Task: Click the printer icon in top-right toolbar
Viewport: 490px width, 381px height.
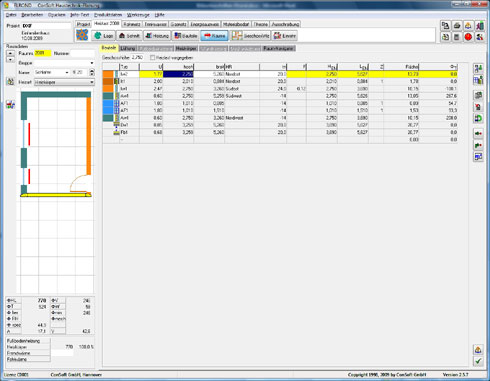Action: click(x=457, y=26)
